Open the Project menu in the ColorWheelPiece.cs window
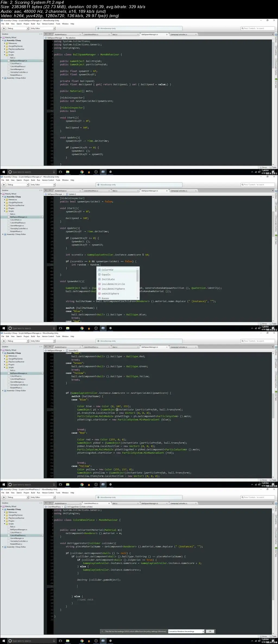 point(26,493)
